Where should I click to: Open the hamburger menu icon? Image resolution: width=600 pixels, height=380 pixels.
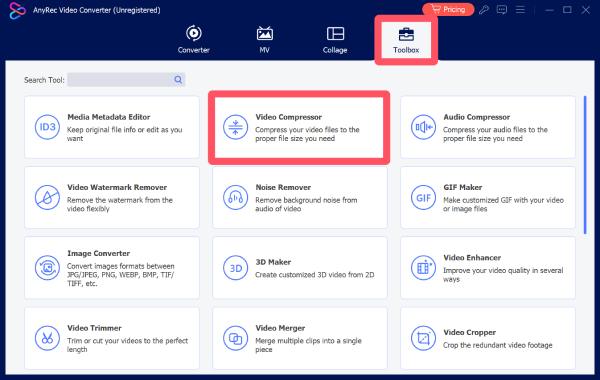[520, 10]
